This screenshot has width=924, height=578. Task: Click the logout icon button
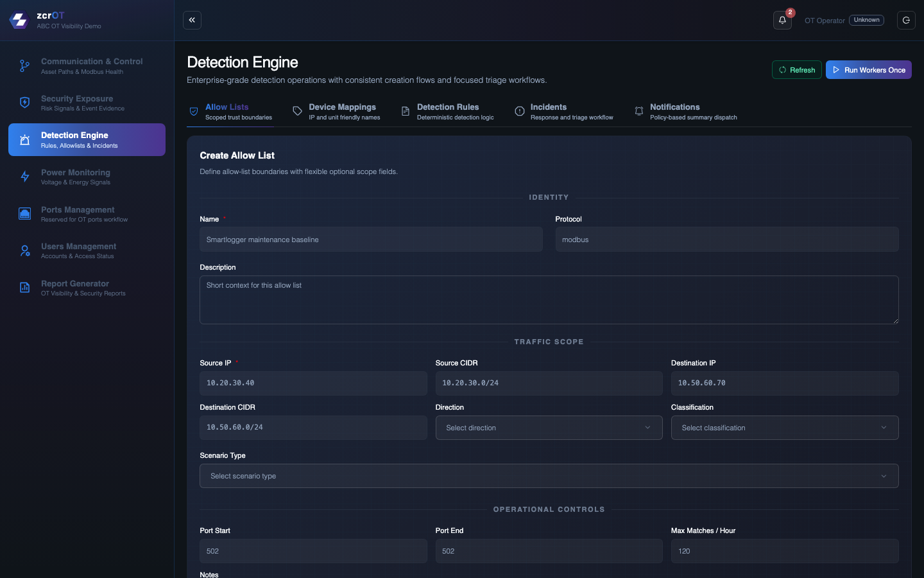tap(906, 20)
